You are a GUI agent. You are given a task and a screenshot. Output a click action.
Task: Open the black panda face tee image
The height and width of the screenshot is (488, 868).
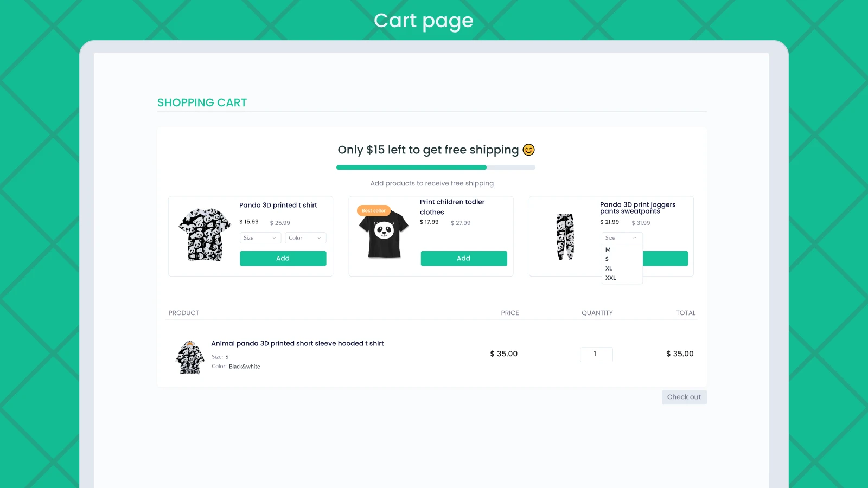coord(384,234)
